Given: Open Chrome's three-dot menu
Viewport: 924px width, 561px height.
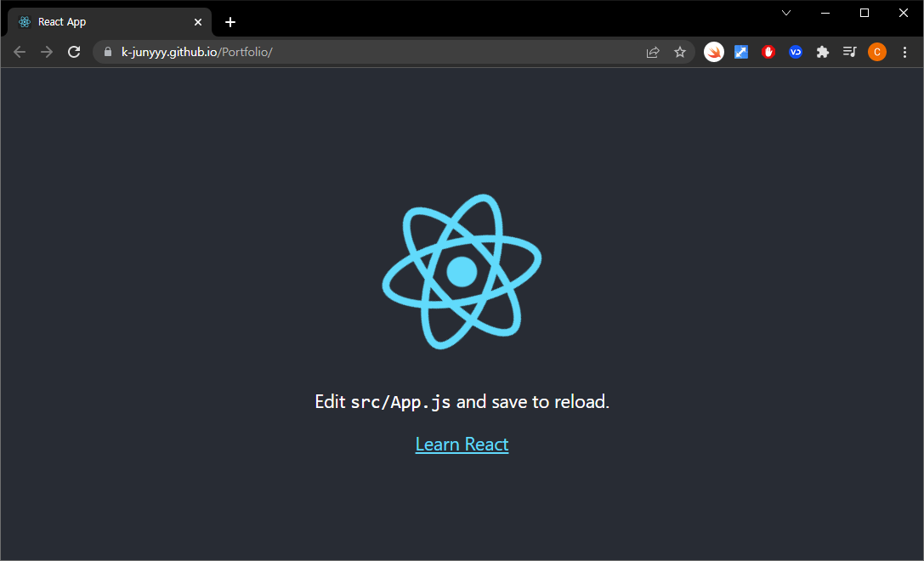Looking at the screenshot, I should point(904,52).
